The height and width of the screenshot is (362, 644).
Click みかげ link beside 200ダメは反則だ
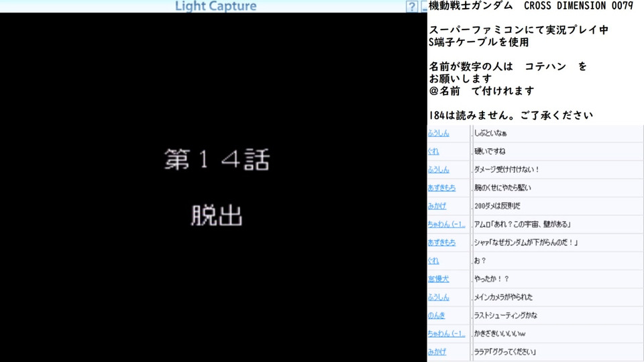[x=437, y=206]
